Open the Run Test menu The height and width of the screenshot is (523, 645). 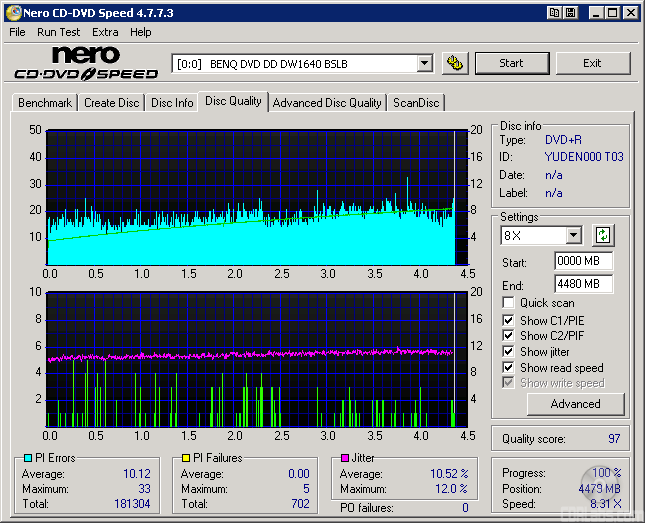pyautogui.click(x=59, y=32)
